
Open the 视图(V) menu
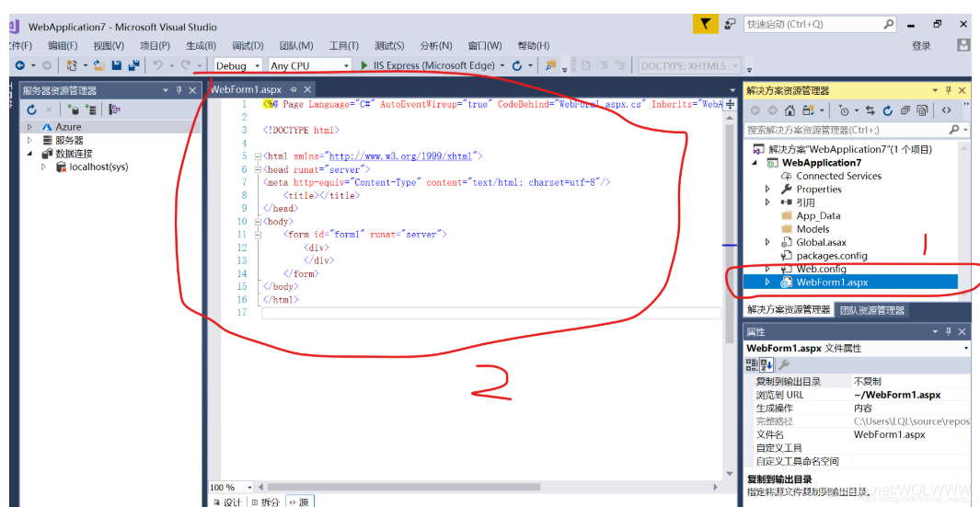coord(109,46)
